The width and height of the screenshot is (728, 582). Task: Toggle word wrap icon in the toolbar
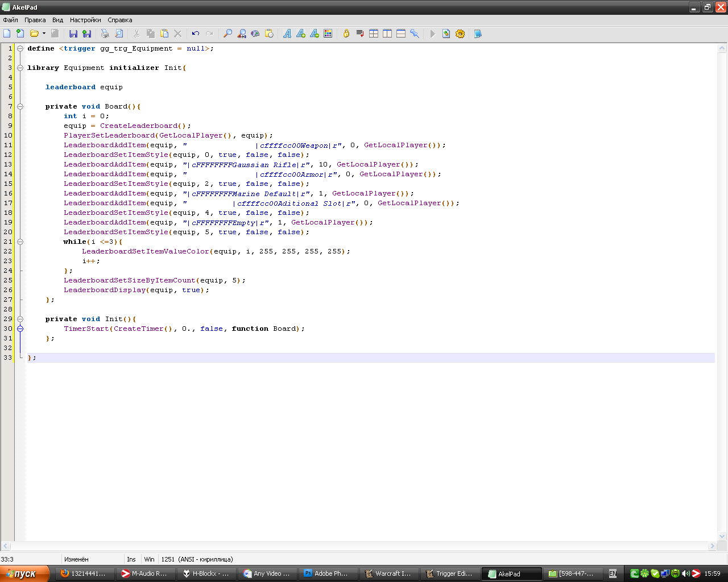click(360, 34)
